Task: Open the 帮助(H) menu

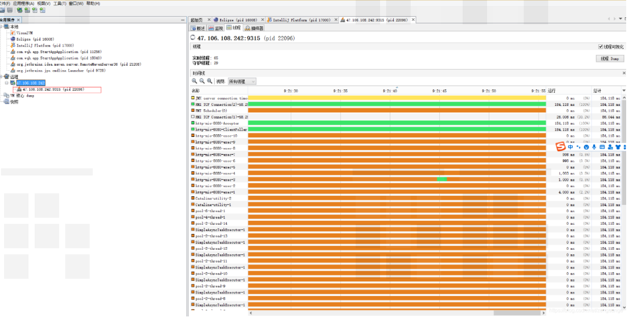Action: point(93,3)
